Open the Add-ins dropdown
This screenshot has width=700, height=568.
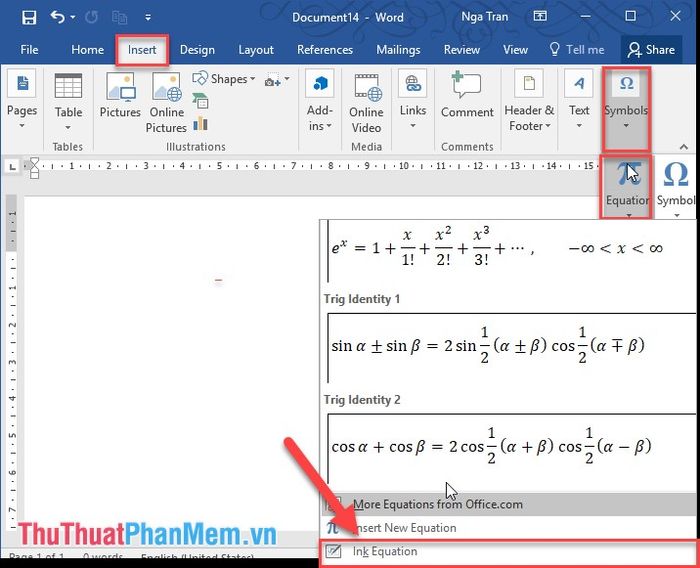tap(320, 101)
